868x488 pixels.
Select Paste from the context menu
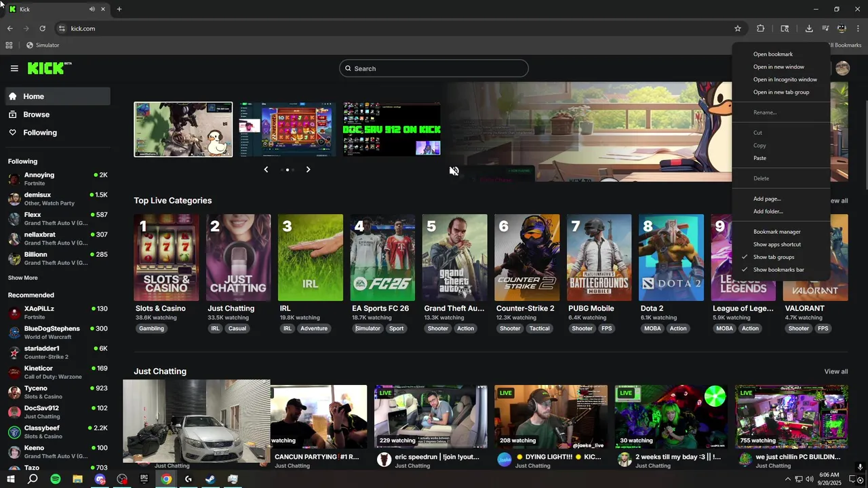(x=781, y=158)
